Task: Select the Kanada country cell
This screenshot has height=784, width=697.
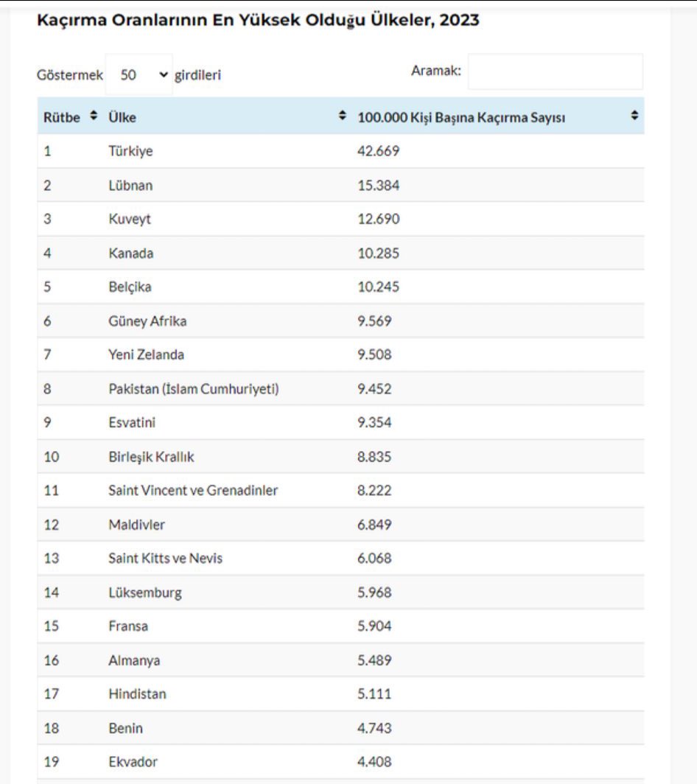Action: tap(131, 253)
